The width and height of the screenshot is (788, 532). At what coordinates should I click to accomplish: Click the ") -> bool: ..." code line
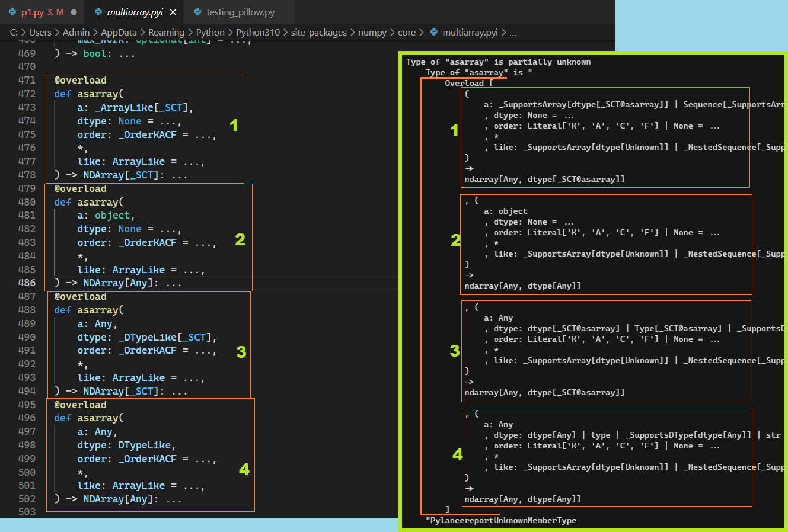(x=95, y=53)
